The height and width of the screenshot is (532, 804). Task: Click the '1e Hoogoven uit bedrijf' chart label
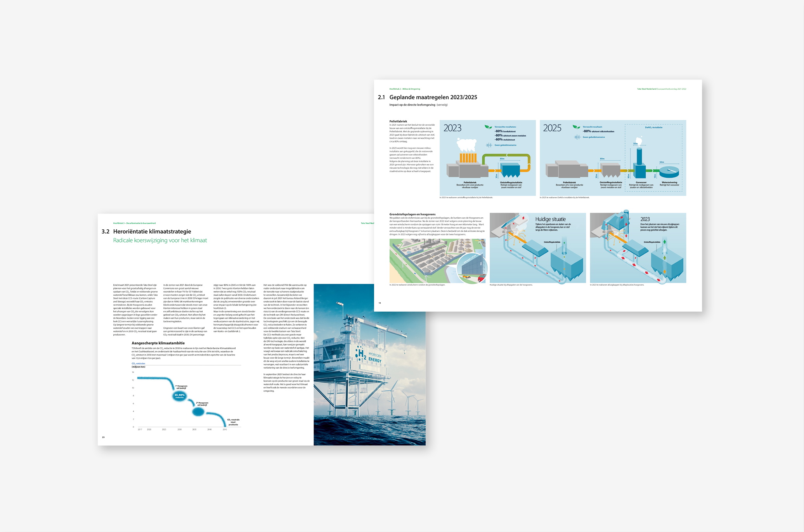[181, 387]
